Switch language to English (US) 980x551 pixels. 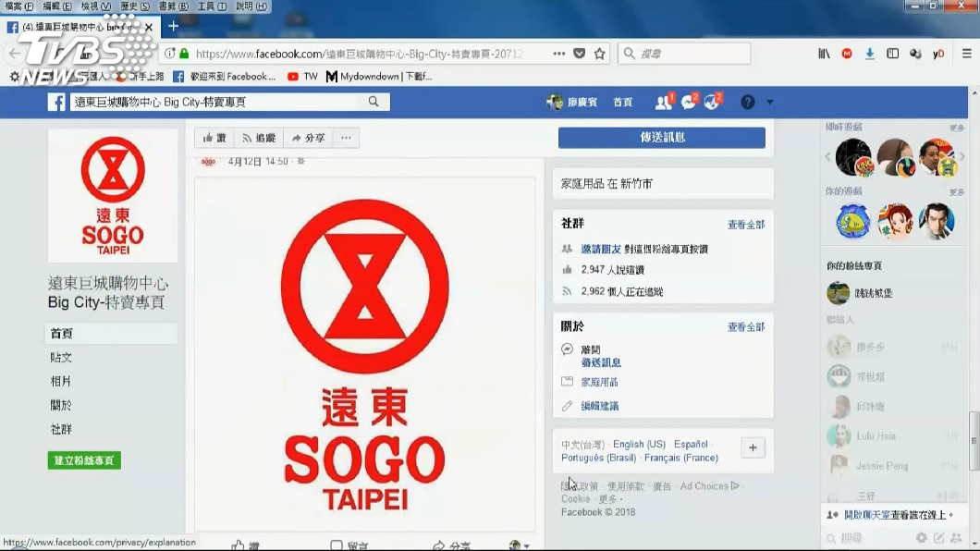pyautogui.click(x=639, y=444)
